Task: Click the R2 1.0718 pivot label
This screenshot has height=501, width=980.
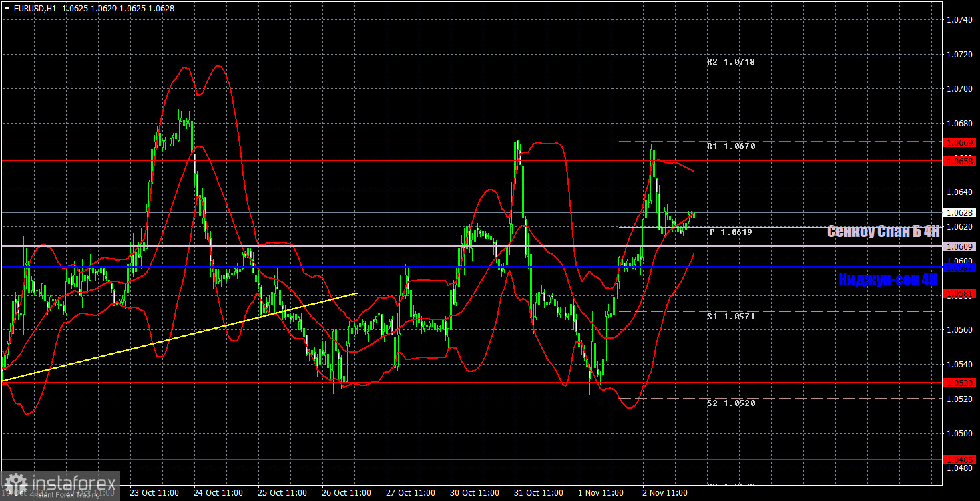Action: point(731,61)
